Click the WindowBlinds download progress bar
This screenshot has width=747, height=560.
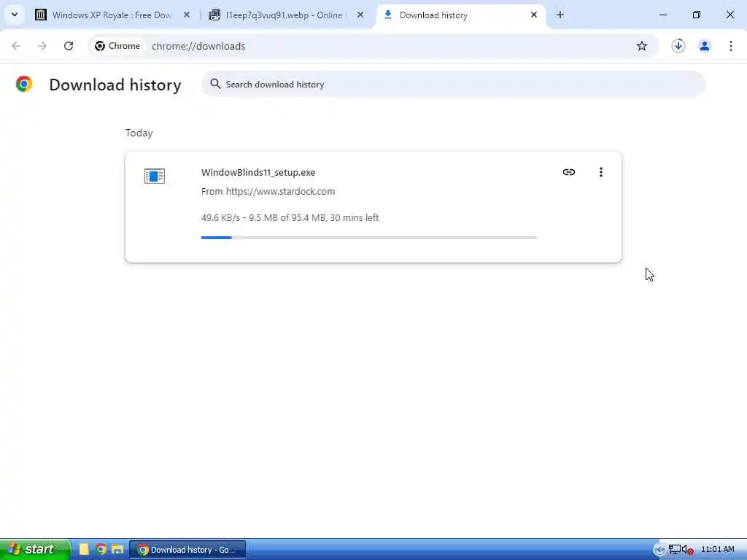click(370, 237)
